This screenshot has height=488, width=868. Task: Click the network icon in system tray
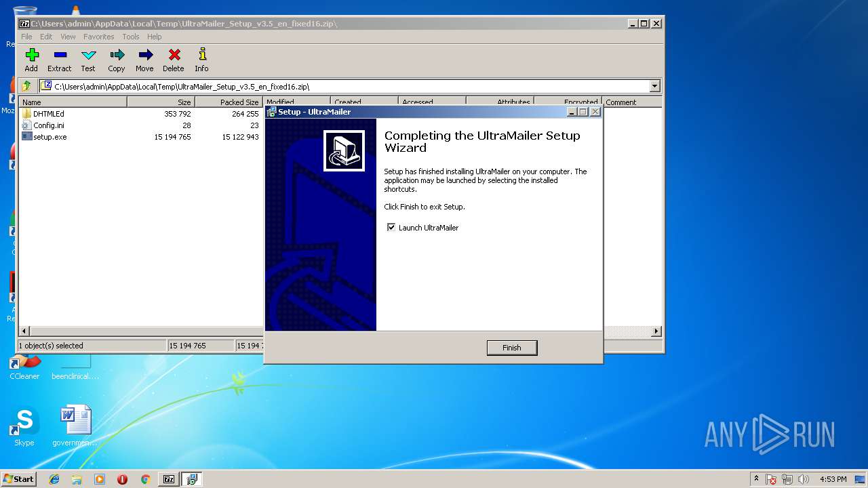[787, 479]
